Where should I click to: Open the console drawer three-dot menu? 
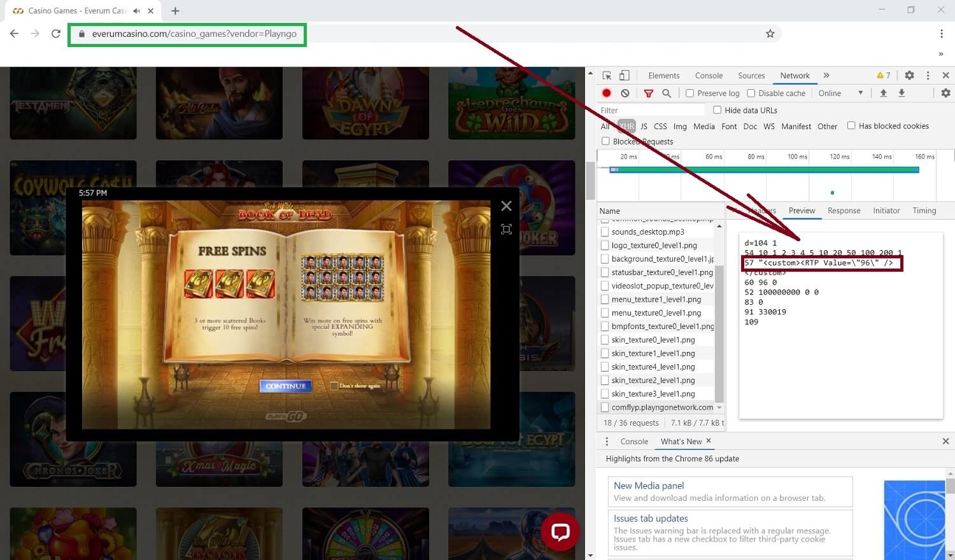(x=607, y=441)
